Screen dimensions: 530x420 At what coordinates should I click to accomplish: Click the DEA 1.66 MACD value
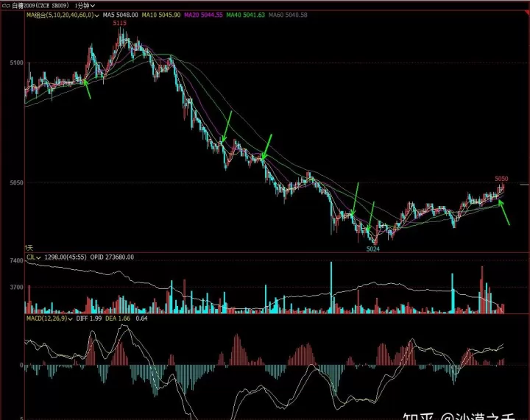click(118, 318)
